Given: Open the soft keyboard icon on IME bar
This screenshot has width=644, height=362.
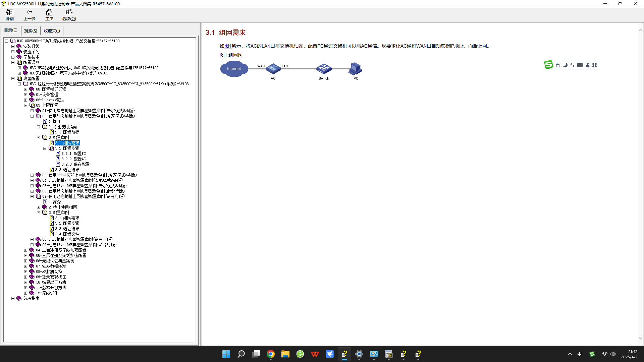Looking at the screenshot, I should coord(580,65).
